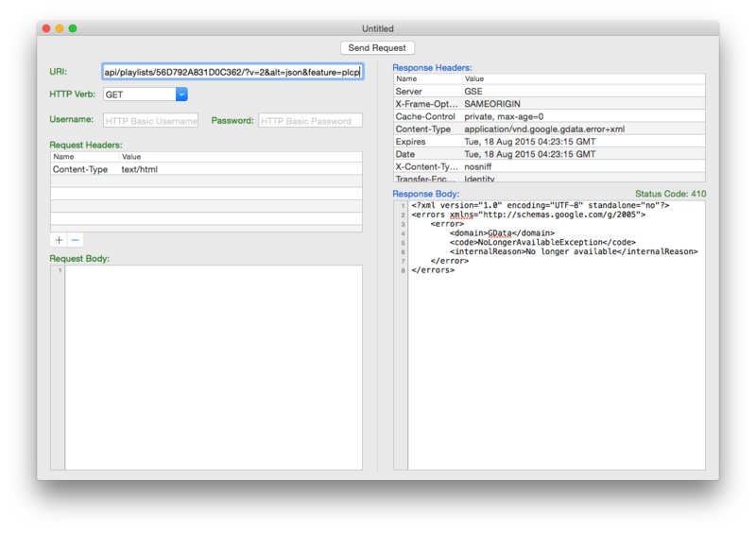Click the SAMEORIGIN value cell
756x533 pixels.
(x=491, y=104)
